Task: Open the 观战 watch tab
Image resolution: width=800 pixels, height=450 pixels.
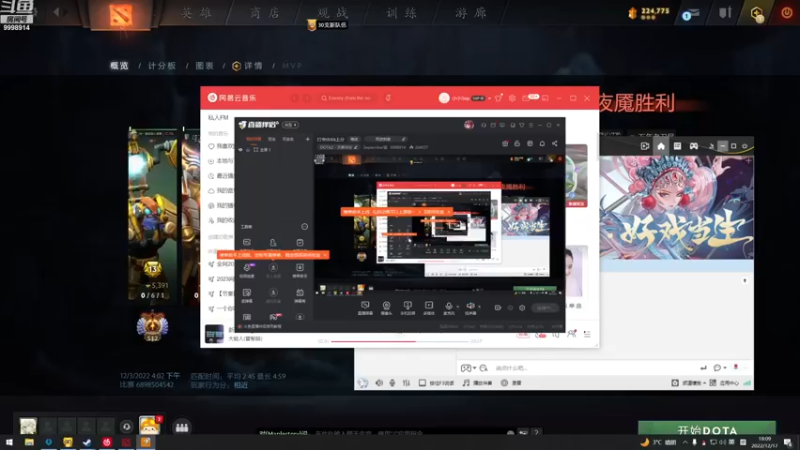Action: pyautogui.click(x=333, y=13)
